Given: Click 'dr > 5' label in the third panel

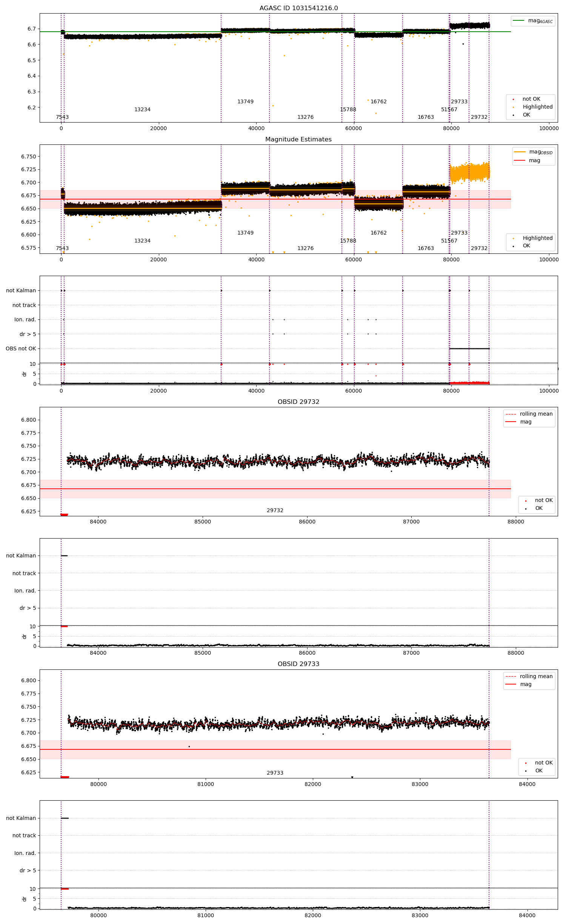Looking at the screenshot, I should click(28, 334).
